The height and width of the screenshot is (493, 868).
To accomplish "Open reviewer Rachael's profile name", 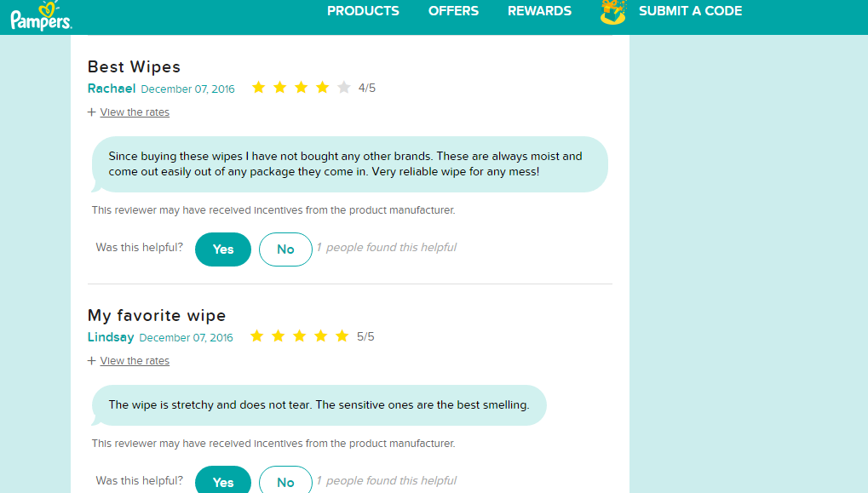I will tap(112, 89).
